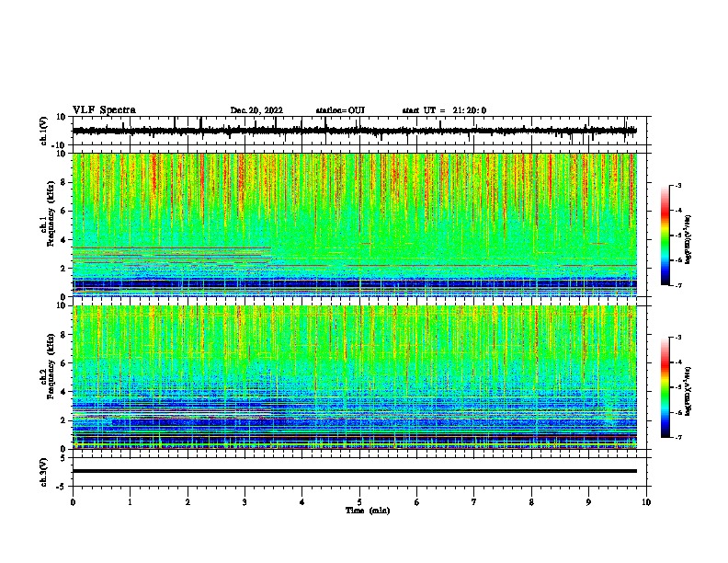
Task: Click the "ch.1(V)" waveform axis label
Action: click(x=44, y=131)
